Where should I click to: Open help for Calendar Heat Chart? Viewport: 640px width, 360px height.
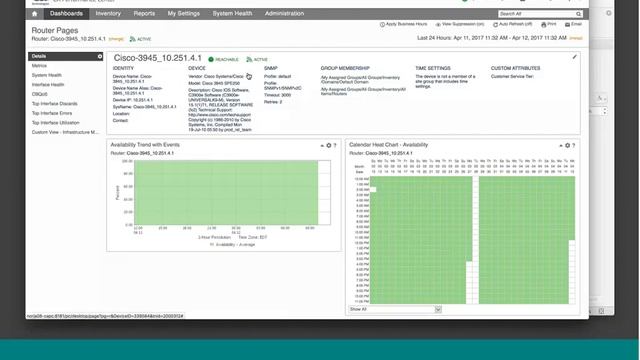(573, 145)
